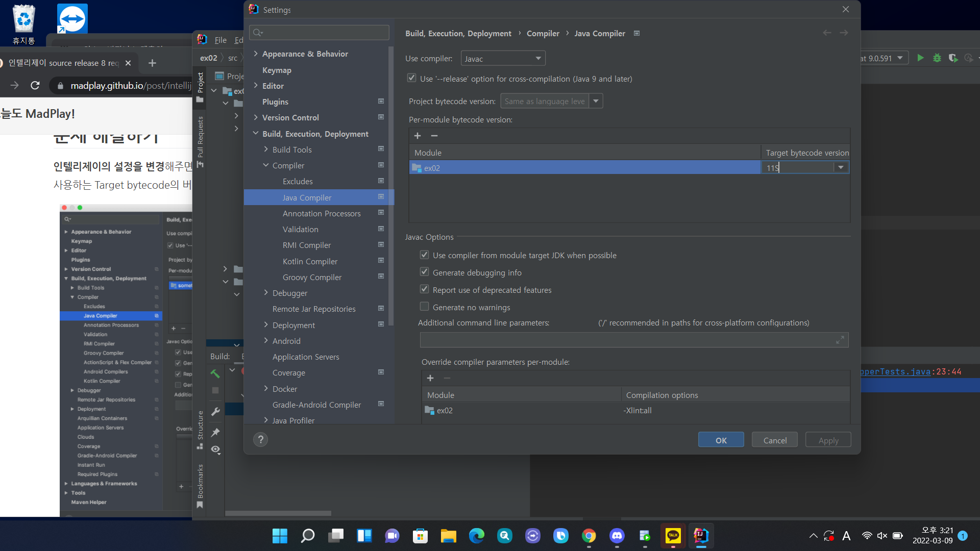The image size is (980, 551).
Task: Uncheck Generate debugging info
Action: 424,272
